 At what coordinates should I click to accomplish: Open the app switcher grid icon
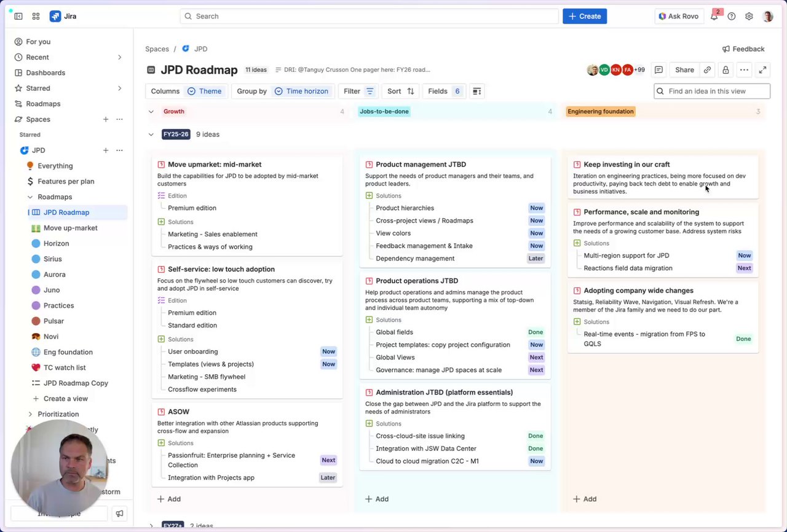(x=36, y=17)
